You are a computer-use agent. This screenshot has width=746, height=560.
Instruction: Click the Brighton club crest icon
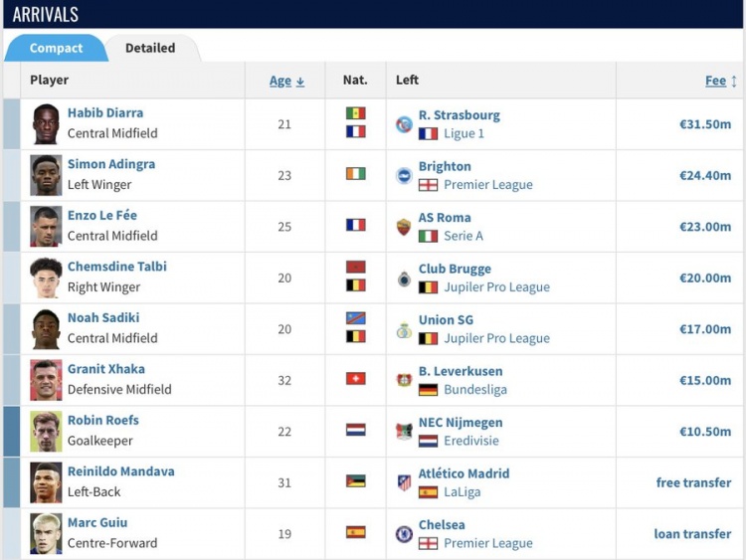click(404, 175)
